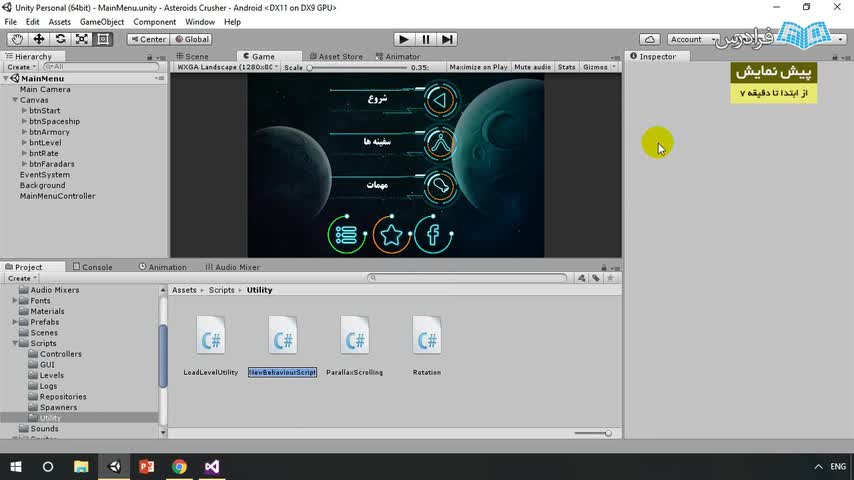854x480 pixels.
Task: Click Assets in the breadcrumb path
Action: [184, 290]
